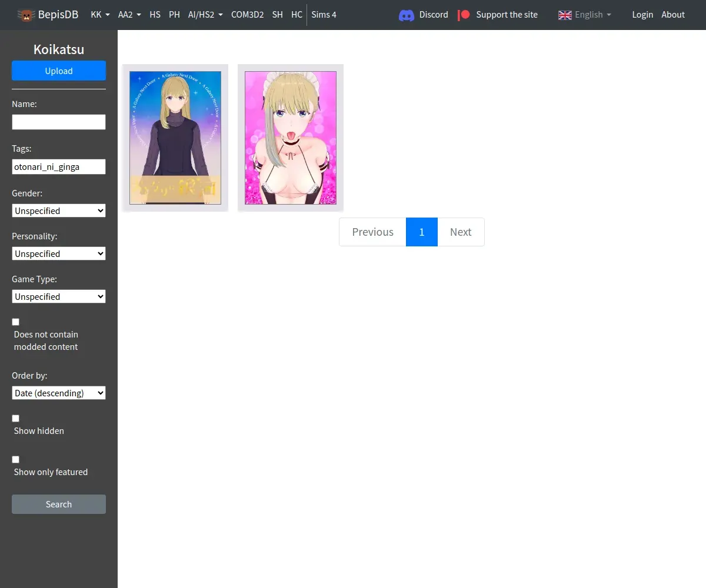
Task: Click the Next page button
Action: 461,232
